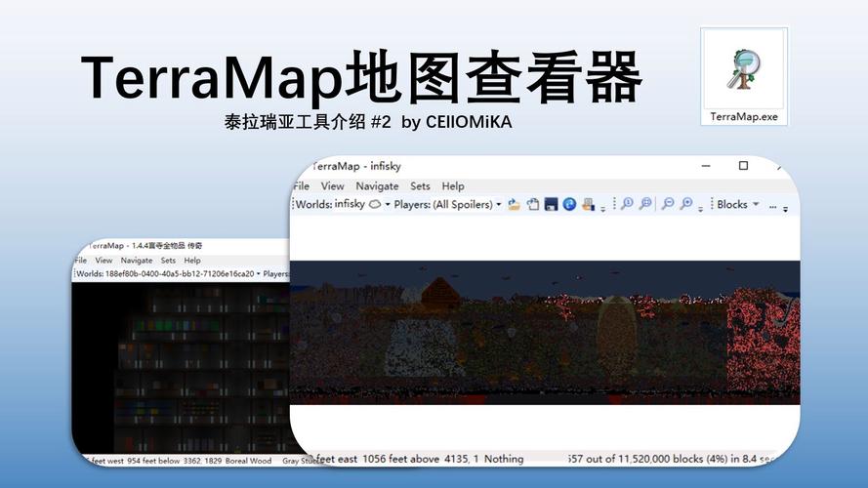The image size is (868, 488).
Task: Click the zoom 1:1 magnifier icon
Action: pyautogui.click(x=627, y=204)
